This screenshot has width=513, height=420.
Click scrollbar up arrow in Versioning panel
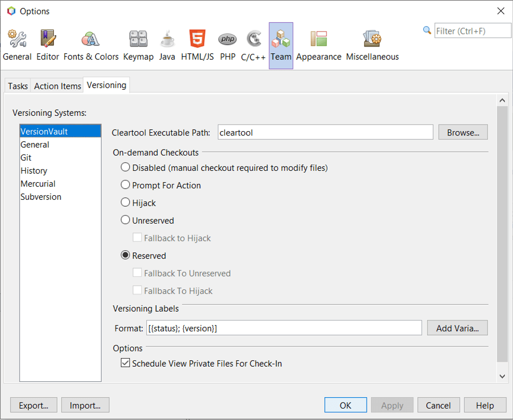point(502,101)
